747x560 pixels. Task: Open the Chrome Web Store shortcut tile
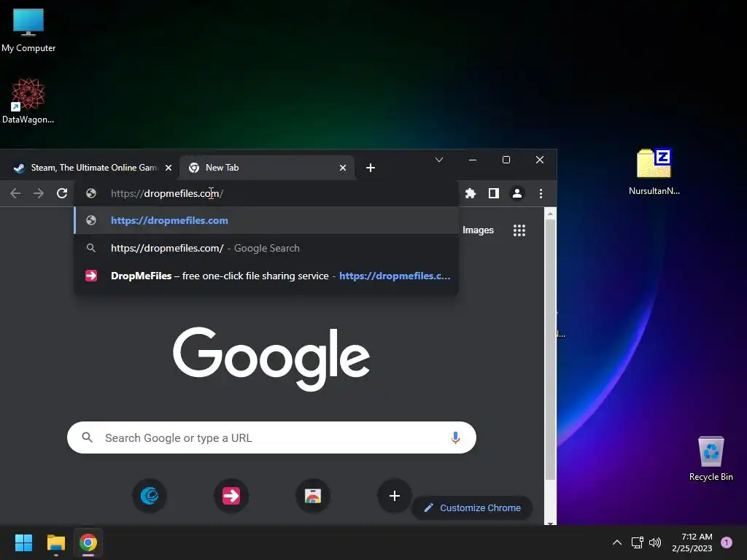(x=313, y=496)
